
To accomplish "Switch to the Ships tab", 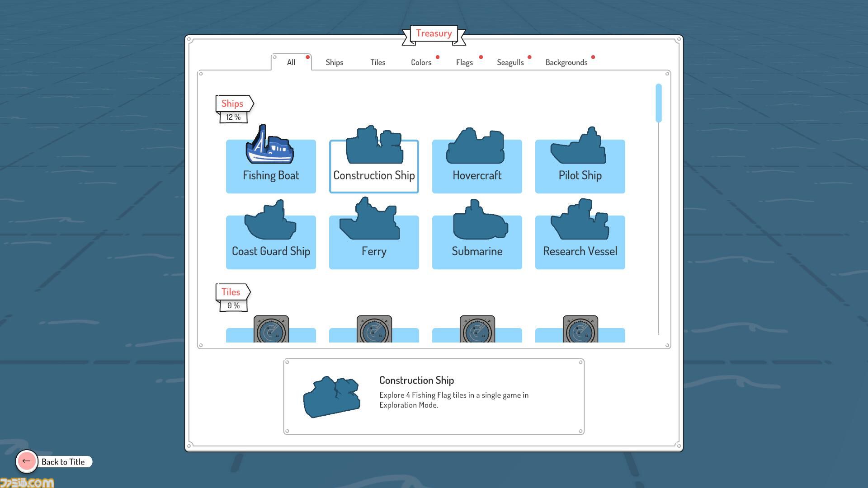I will tap(335, 62).
